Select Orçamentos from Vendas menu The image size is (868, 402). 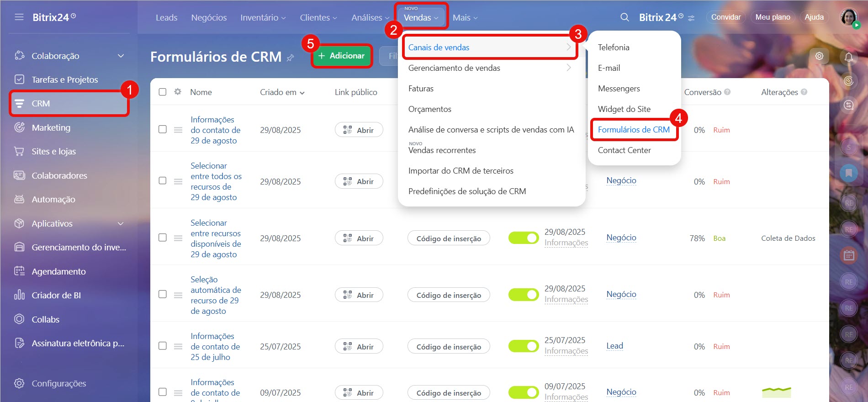pos(430,109)
